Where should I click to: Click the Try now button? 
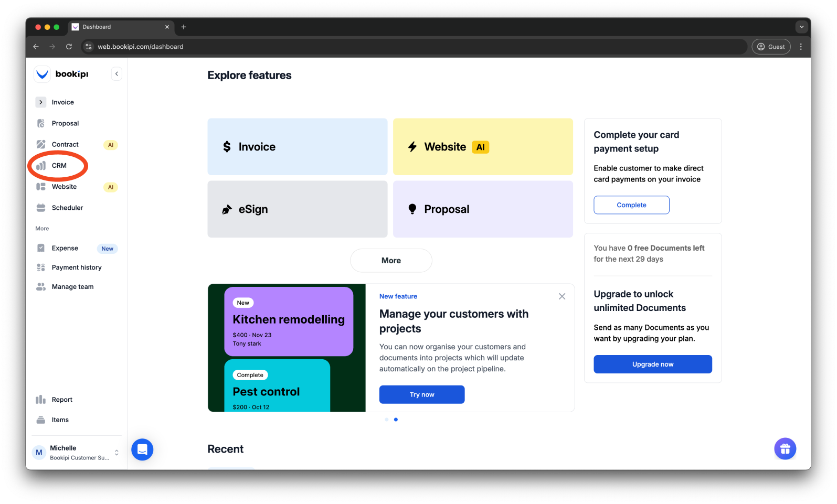422,394
